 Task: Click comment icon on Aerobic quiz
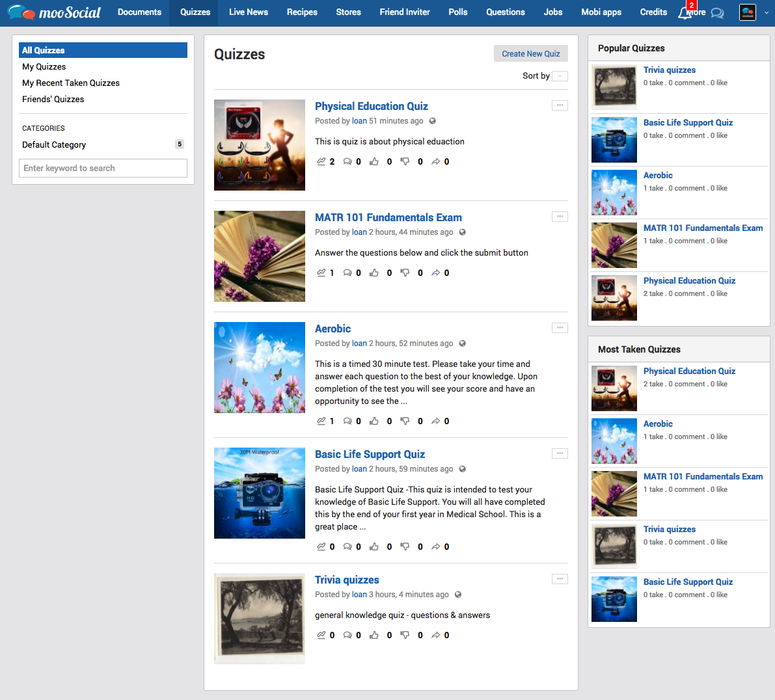347,421
